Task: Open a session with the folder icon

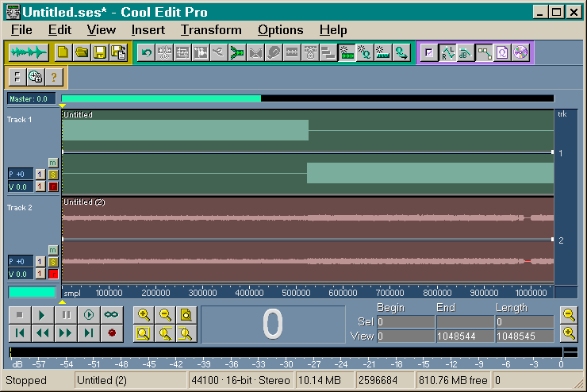Action: tap(82, 53)
